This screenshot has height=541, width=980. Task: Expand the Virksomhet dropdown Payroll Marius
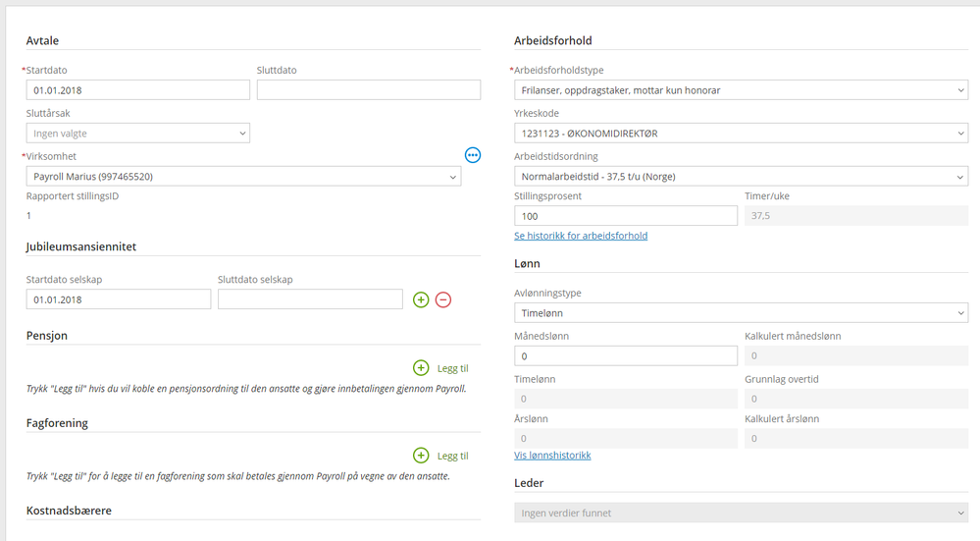tap(243, 177)
